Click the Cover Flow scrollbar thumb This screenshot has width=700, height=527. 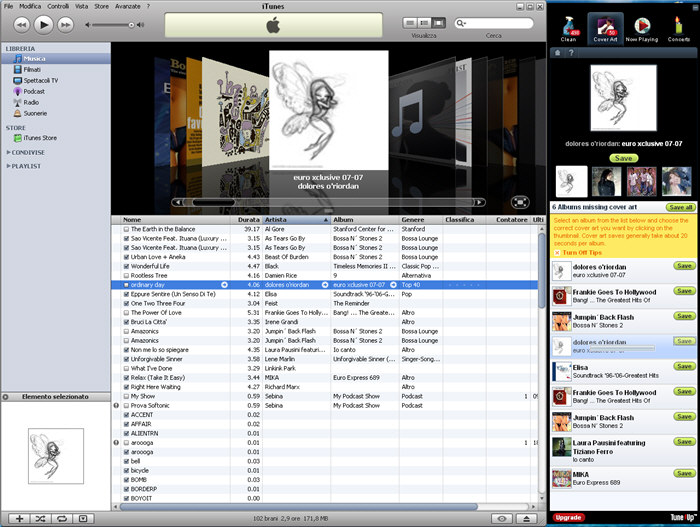[x=213, y=202]
